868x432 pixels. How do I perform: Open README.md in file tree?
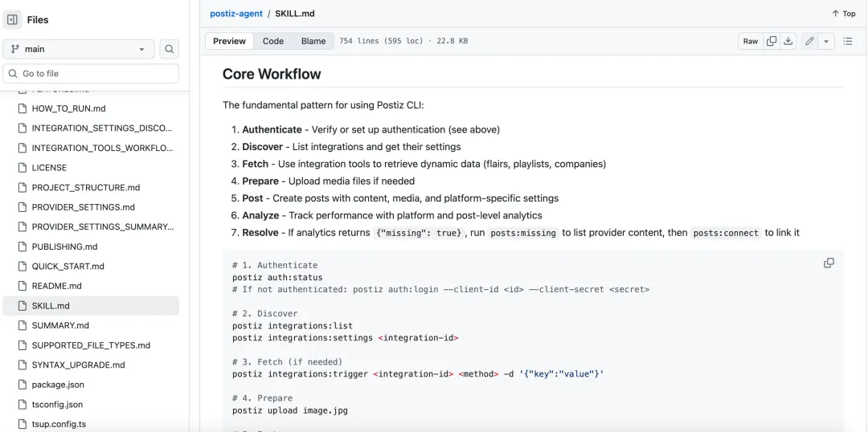56,286
